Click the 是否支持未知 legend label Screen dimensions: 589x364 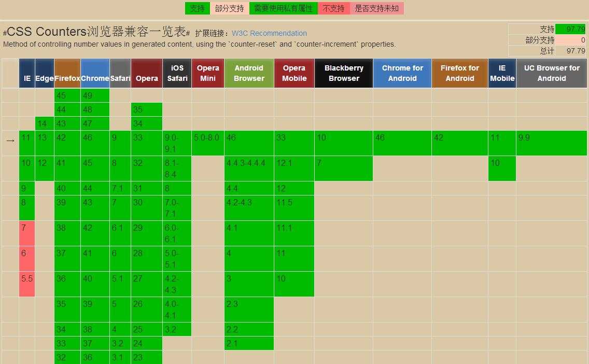377,8
